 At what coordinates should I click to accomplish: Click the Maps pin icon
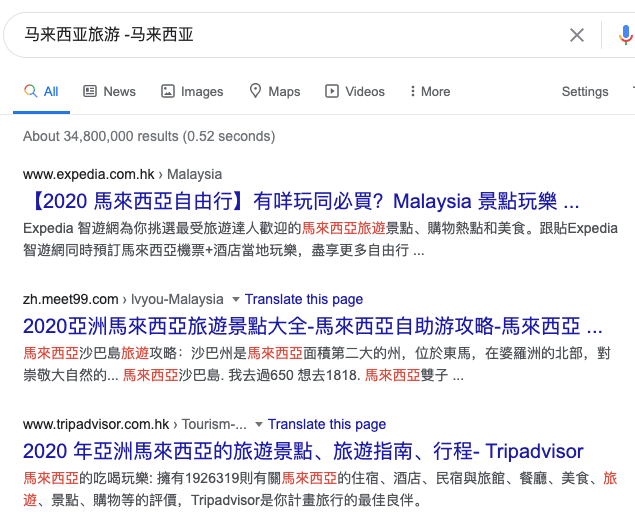click(x=255, y=91)
